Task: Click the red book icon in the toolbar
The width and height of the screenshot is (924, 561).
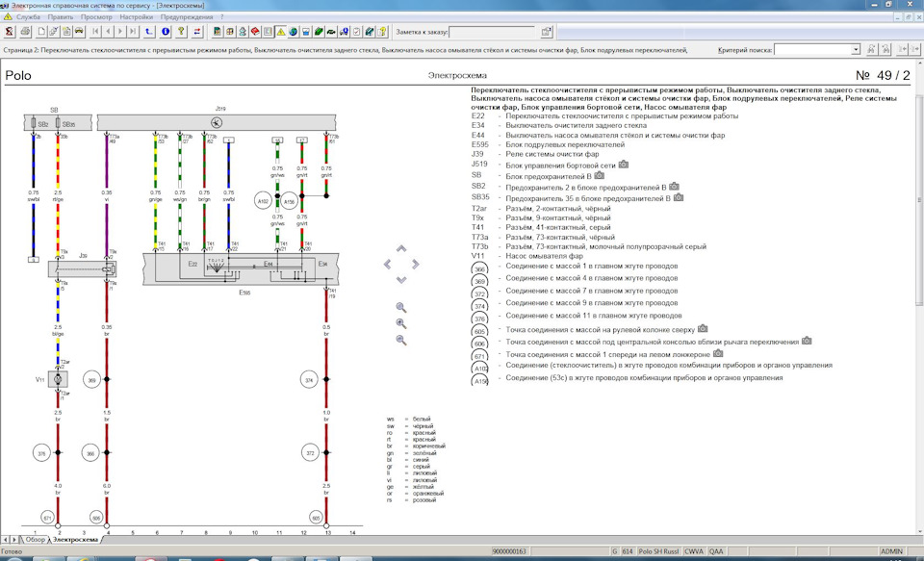Action: (254, 32)
